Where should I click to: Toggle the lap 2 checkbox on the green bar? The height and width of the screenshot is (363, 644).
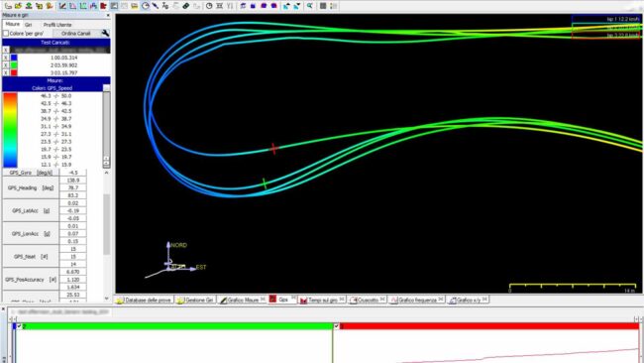(19, 326)
